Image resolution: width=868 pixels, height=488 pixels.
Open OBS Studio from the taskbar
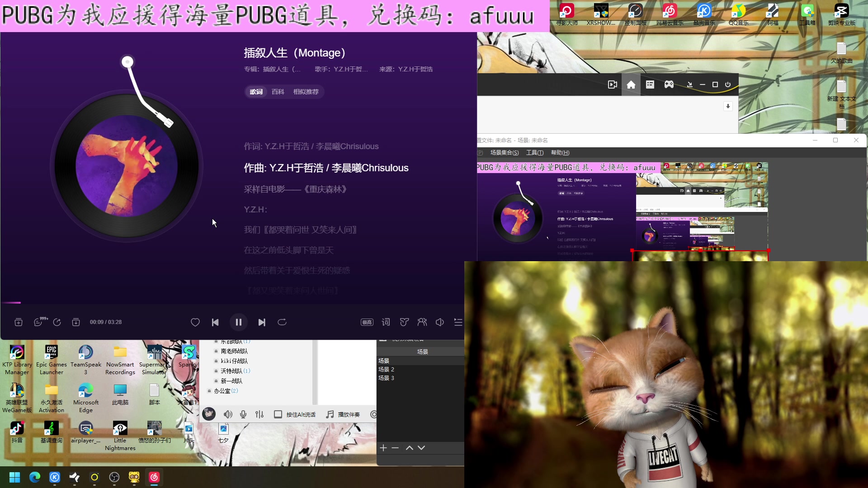(114, 477)
